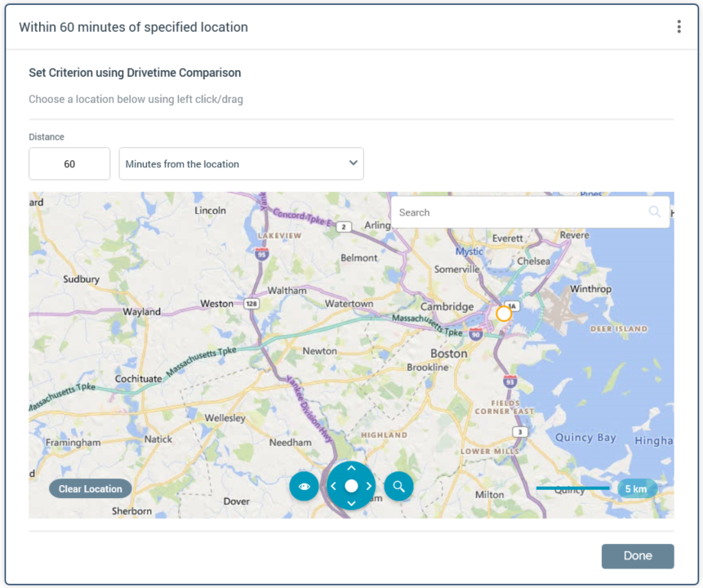703x588 pixels.
Task: Click the Distance value input field
Action: (69, 164)
